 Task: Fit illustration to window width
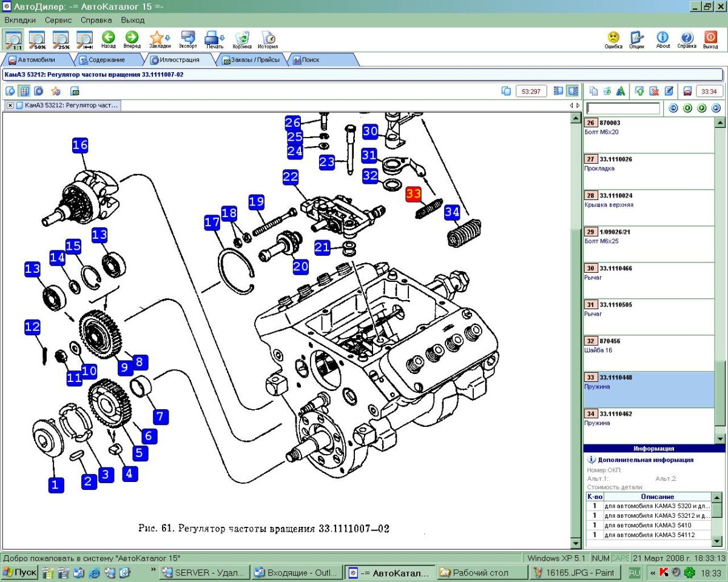84,39
